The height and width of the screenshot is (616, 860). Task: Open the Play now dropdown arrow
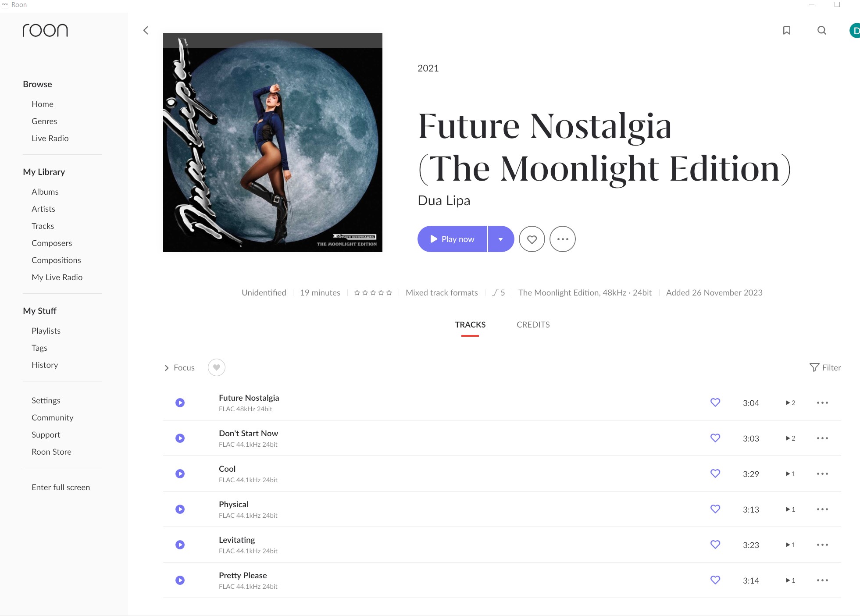501,239
